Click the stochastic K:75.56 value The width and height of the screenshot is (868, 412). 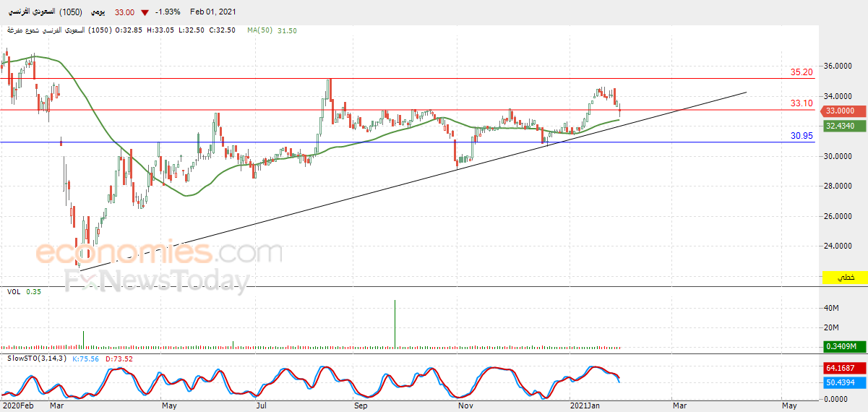click(86, 358)
